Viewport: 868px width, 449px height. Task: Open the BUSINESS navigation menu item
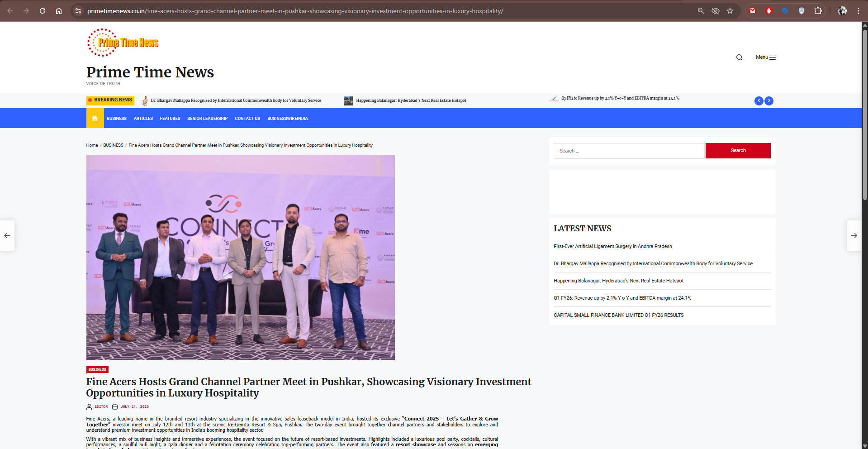click(117, 119)
